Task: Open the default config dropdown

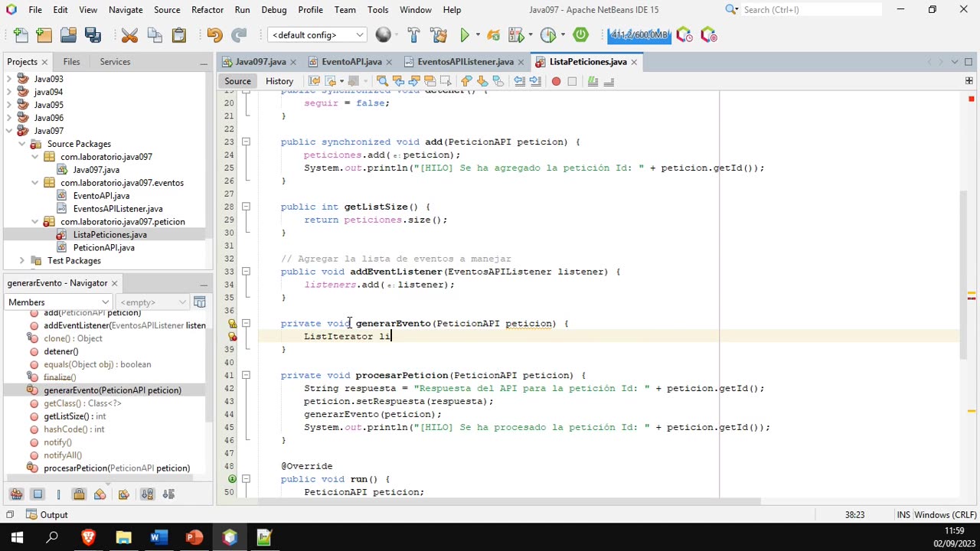Action: (317, 35)
